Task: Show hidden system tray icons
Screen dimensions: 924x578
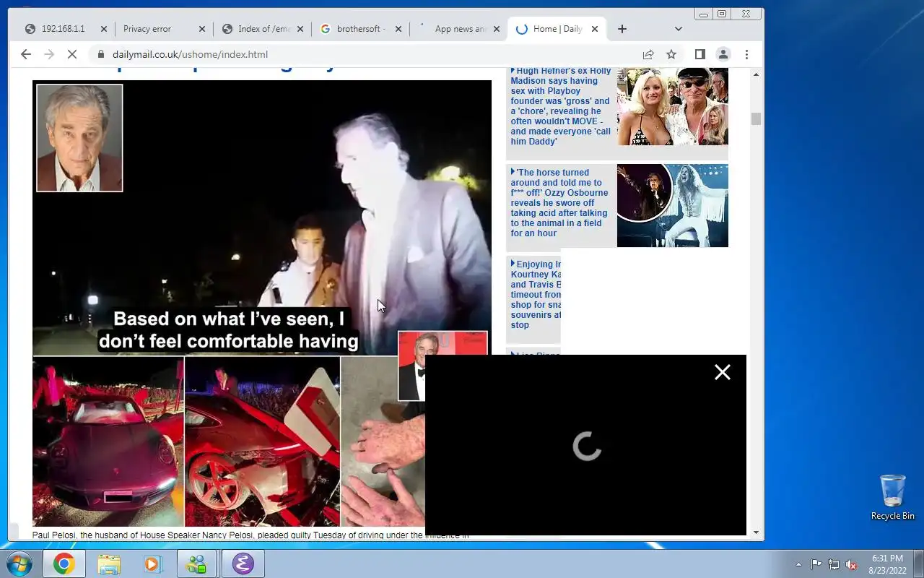Action: [798, 564]
